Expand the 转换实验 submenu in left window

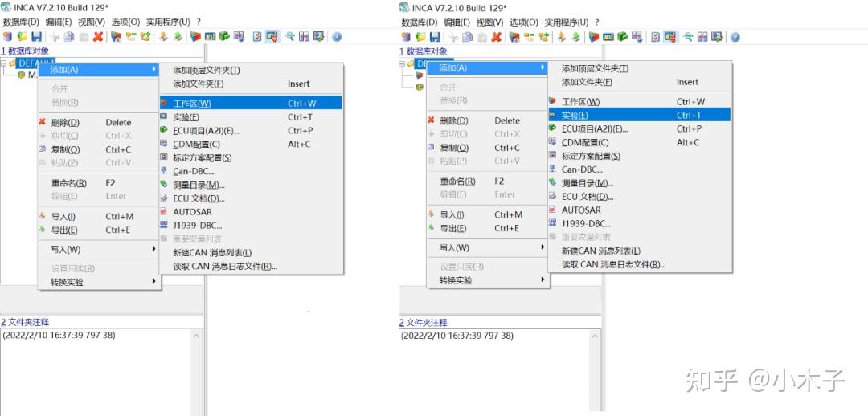pos(100,282)
